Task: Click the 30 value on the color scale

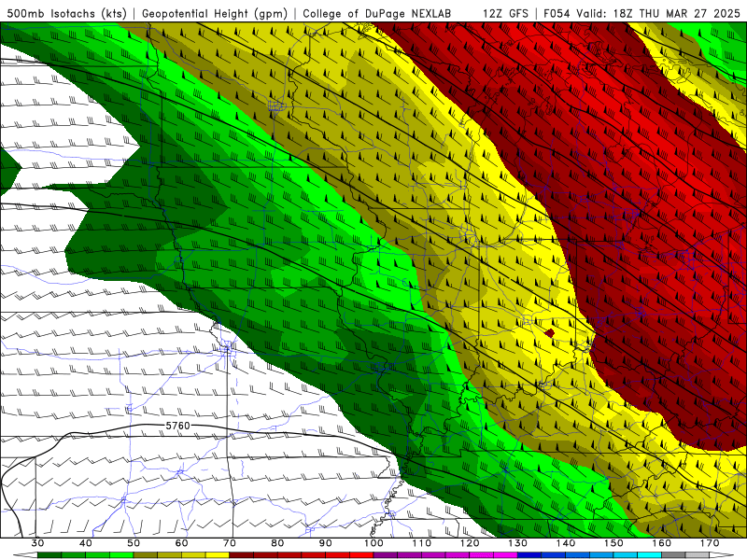Action: tap(37, 543)
